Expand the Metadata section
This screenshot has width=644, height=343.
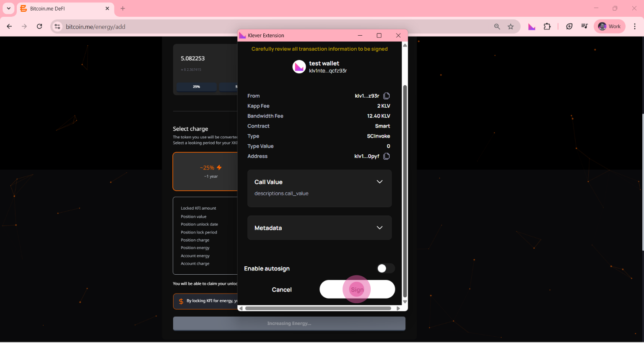click(379, 228)
